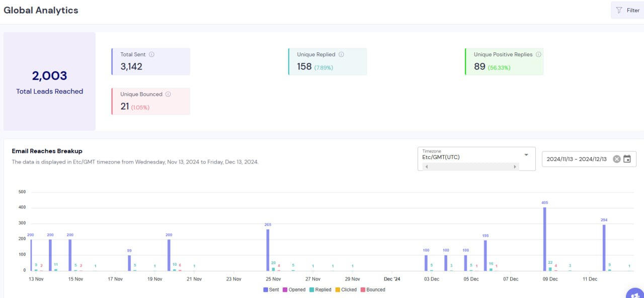Open the chat widget bubble
The image size is (644, 298).
coord(635,293)
